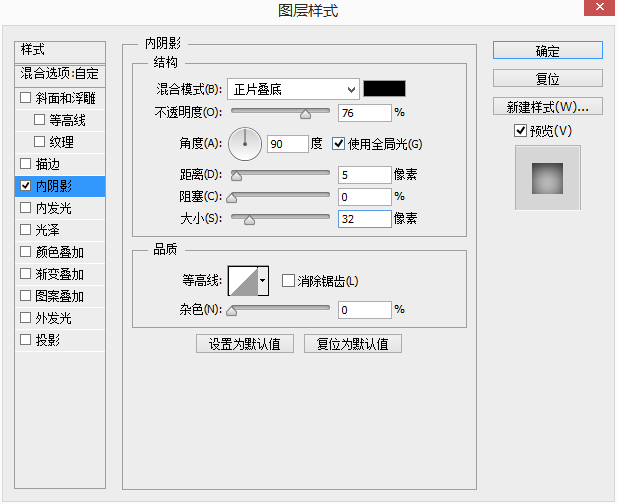
Task: Click the 大小 value field showing 32
Action: [364, 219]
